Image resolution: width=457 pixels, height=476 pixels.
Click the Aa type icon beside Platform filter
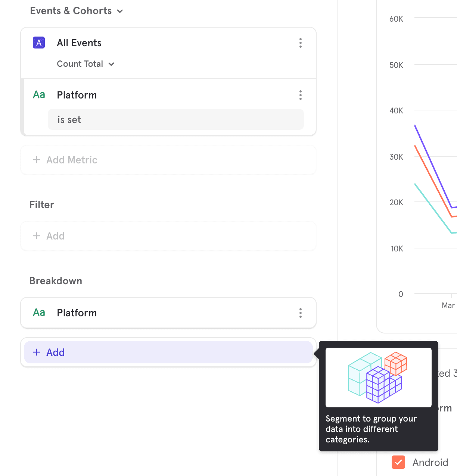[39, 95]
